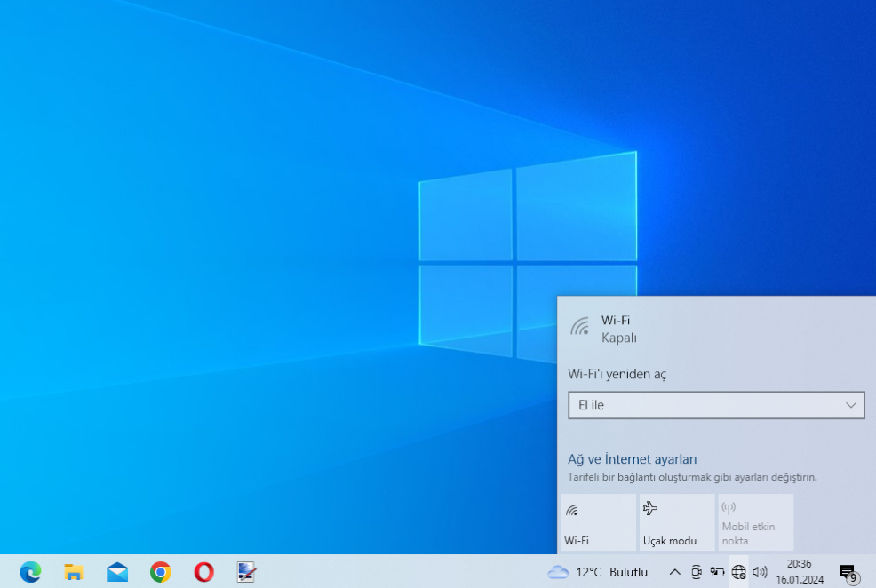
Task: Click the battery icon in system tray
Action: 717,572
